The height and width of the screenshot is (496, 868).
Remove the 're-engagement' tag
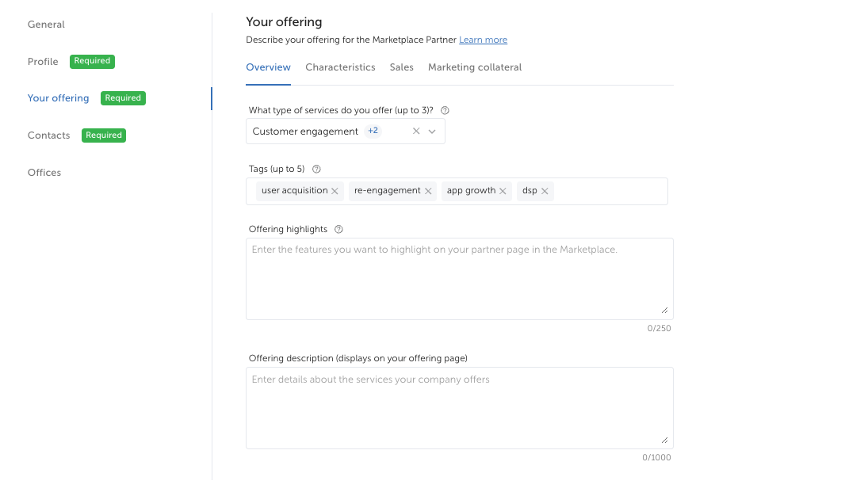[428, 191]
